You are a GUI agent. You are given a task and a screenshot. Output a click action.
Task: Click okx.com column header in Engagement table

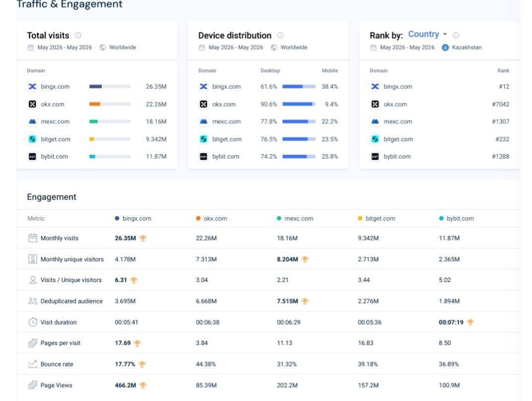point(211,219)
